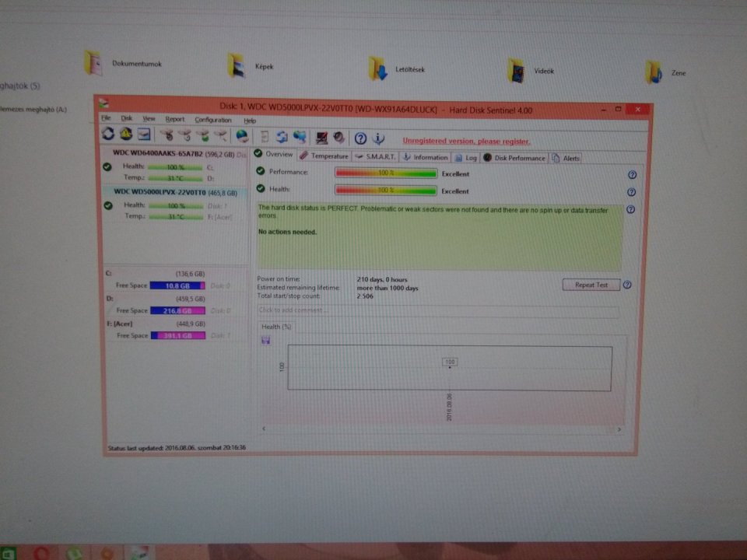The width and height of the screenshot is (747, 560).
Task: Click the Health 100% bar in Overview
Action: (386, 191)
